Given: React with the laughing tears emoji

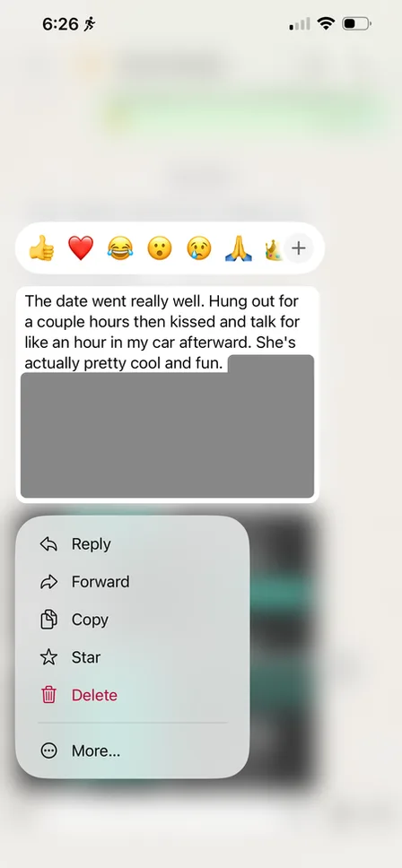Looking at the screenshot, I should click(120, 248).
